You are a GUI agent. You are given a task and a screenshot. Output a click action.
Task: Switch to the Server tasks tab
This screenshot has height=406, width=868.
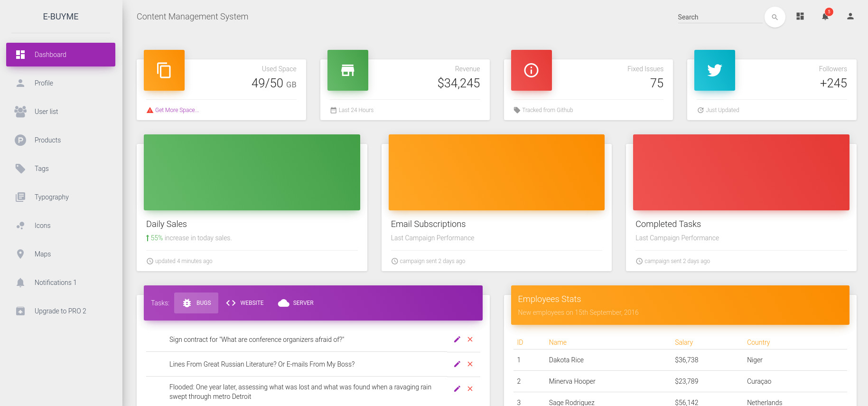296,303
